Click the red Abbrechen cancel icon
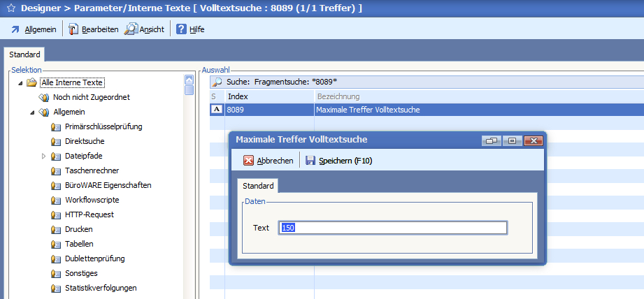 (x=248, y=161)
